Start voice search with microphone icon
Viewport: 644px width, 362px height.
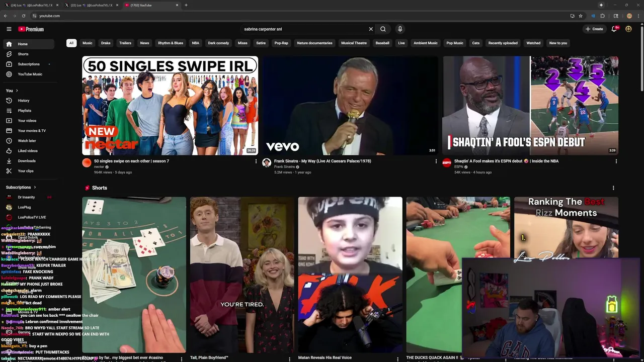tap(400, 29)
